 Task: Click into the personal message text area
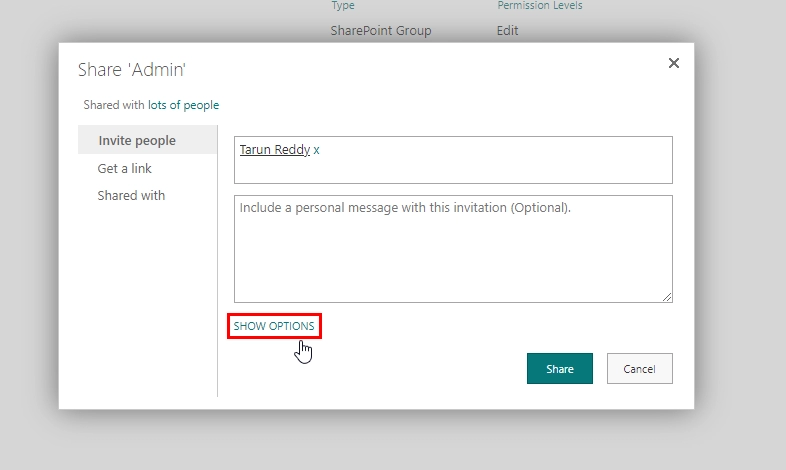pyautogui.click(x=453, y=249)
